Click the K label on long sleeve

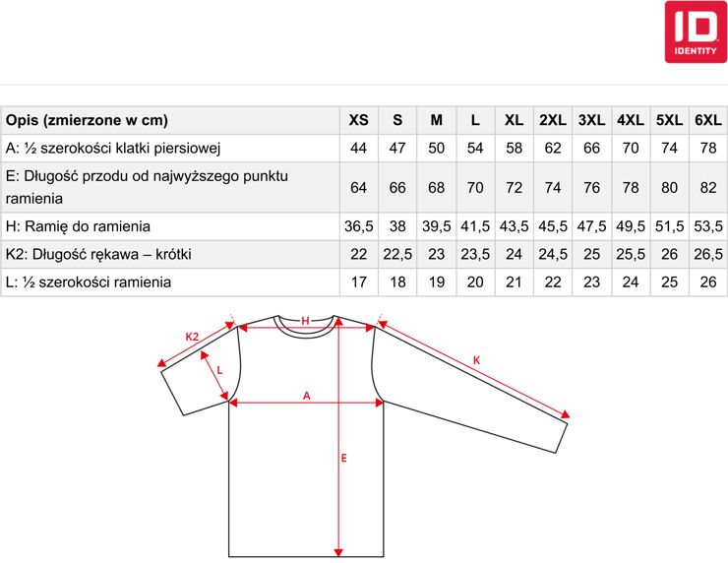476,360
